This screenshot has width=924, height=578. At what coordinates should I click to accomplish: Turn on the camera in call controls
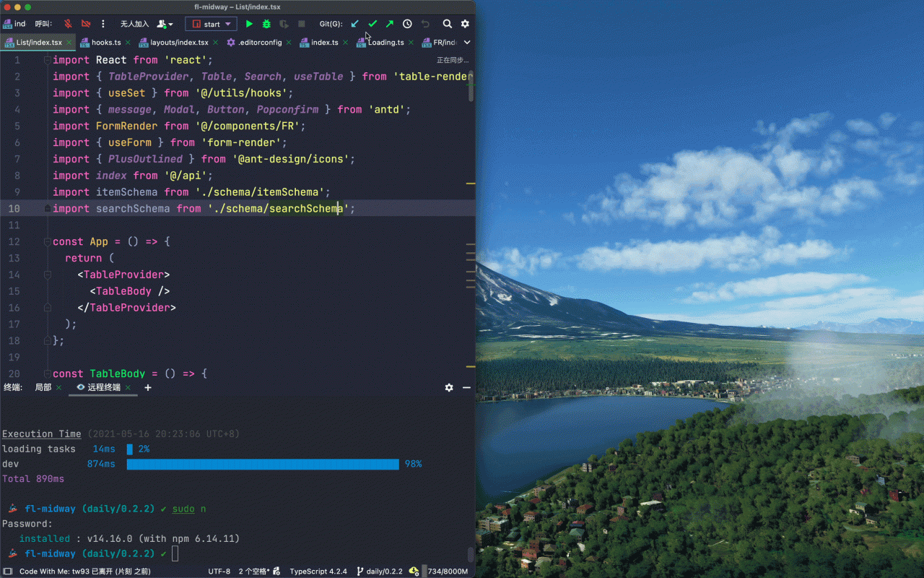[x=86, y=24]
